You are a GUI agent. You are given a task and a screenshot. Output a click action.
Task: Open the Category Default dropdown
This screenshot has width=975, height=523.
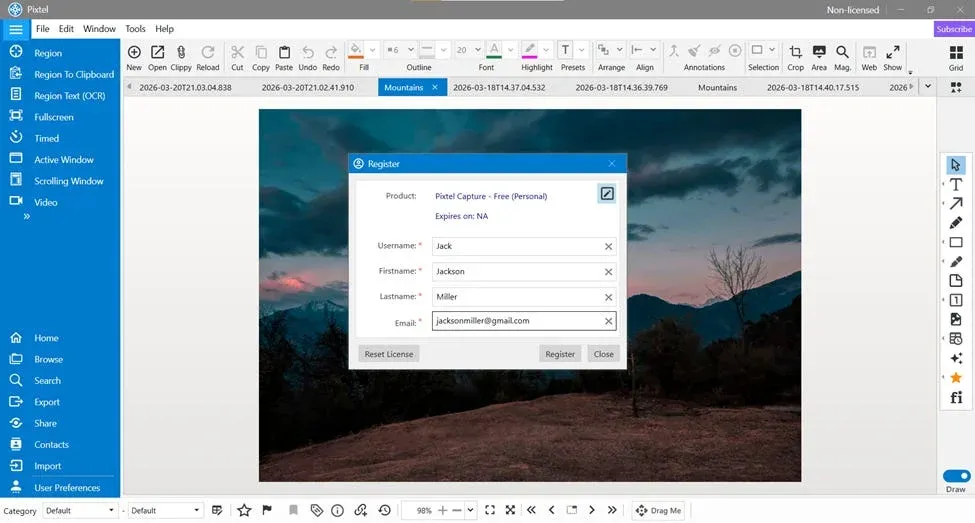80,511
